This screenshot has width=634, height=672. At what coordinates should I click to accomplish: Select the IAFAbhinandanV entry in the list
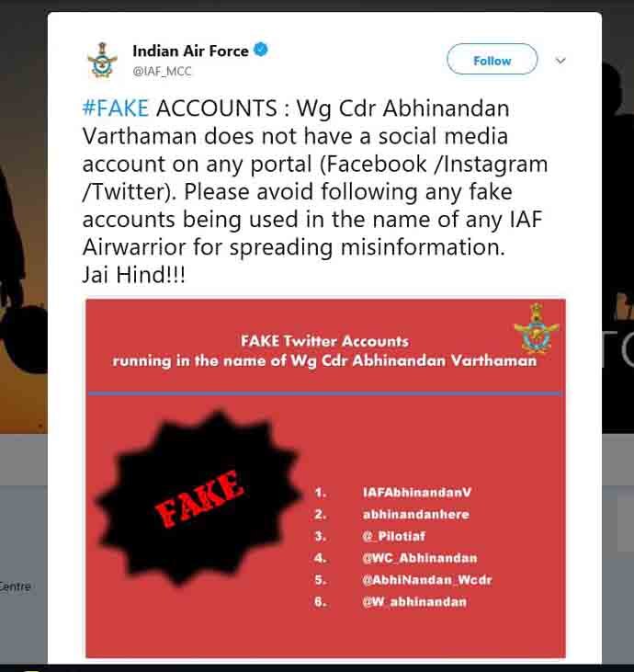416,492
